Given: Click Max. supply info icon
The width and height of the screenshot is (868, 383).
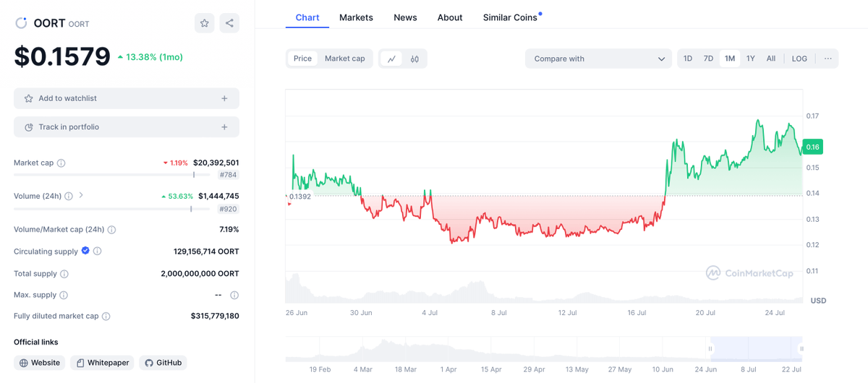Looking at the screenshot, I should (x=64, y=295).
